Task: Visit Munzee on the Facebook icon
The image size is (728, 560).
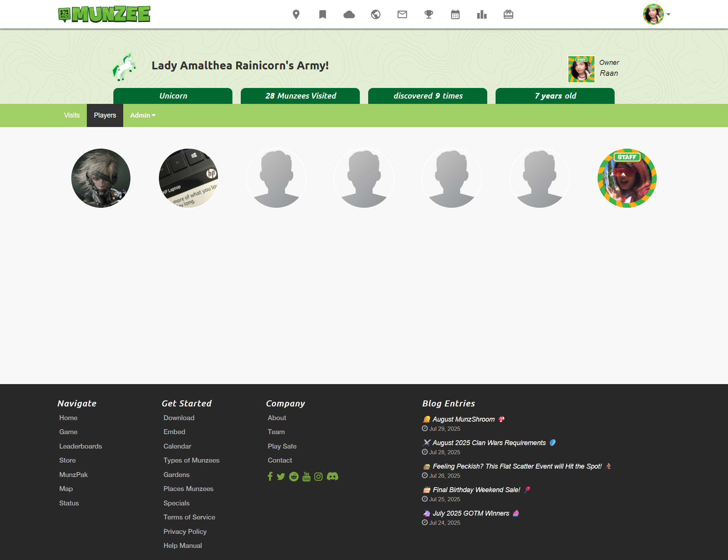Action: pyautogui.click(x=270, y=477)
